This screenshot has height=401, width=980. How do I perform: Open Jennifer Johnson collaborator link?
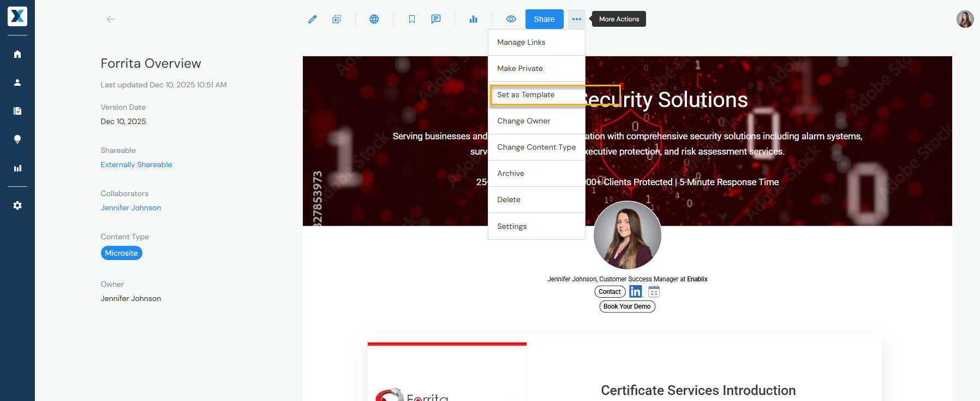pos(131,208)
